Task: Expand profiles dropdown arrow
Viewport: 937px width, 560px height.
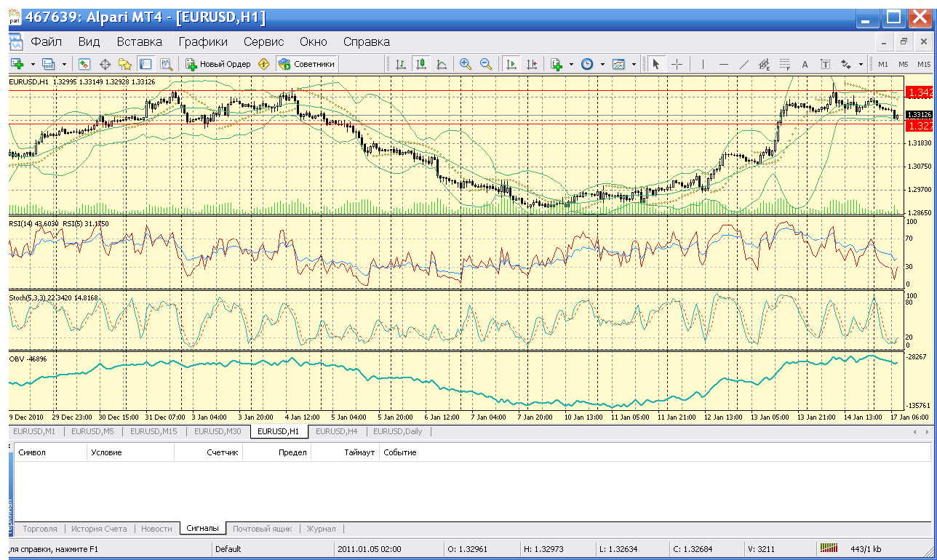Action: tap(64, 64)
